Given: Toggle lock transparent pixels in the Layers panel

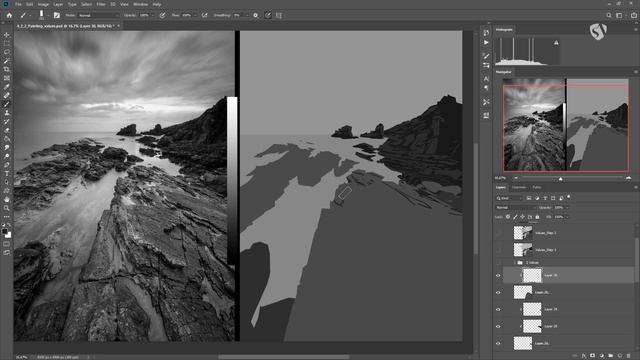Looking at the screenshot, I should coord(508,217).
